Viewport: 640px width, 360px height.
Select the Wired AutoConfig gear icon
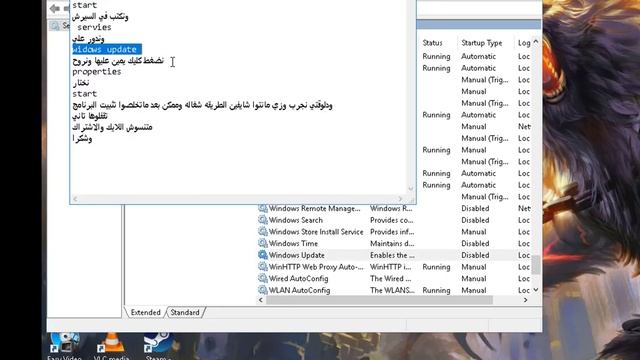[263, 278]
